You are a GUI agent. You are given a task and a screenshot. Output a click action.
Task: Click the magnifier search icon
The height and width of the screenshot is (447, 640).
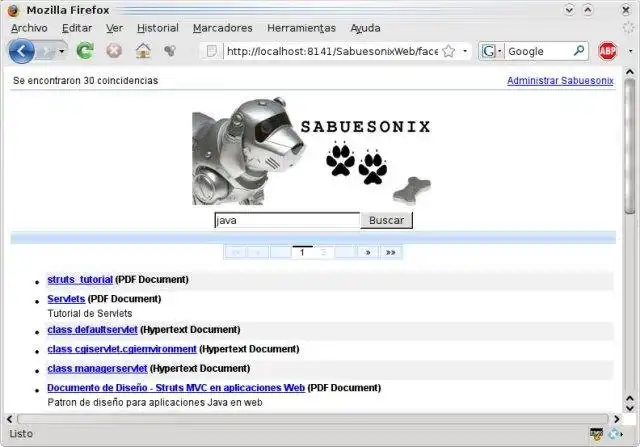pos(579,51)
